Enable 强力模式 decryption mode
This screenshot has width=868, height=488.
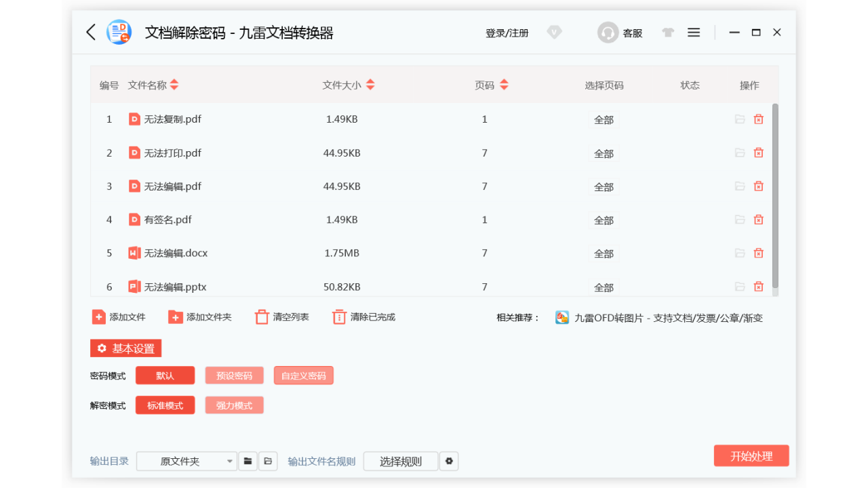tap(234, 405)
